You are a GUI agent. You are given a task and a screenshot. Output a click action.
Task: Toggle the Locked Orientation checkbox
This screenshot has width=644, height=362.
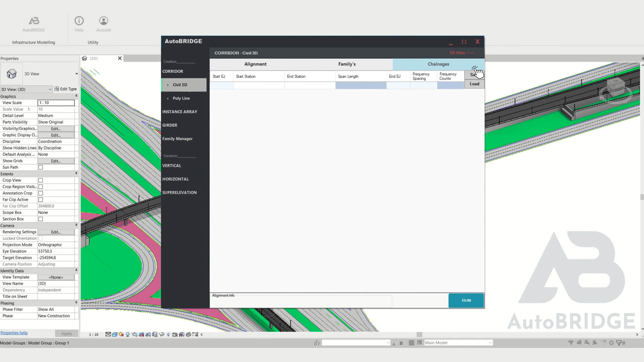coord(41,238)
